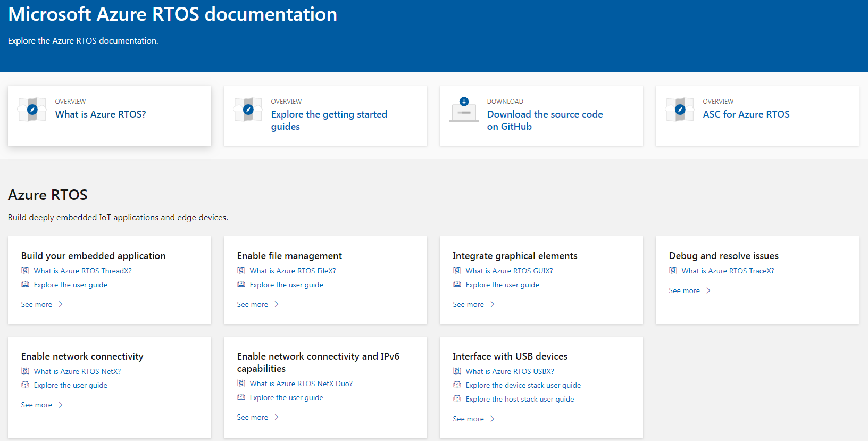Click the guide icon under Build your embedded application
This screenshot has width=868, height=441.
coord(25,284)
